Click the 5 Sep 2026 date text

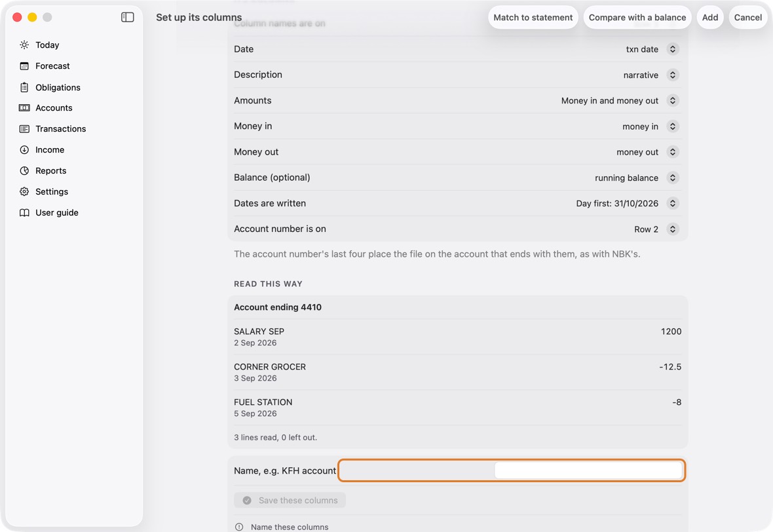click(x=255, y=413)
